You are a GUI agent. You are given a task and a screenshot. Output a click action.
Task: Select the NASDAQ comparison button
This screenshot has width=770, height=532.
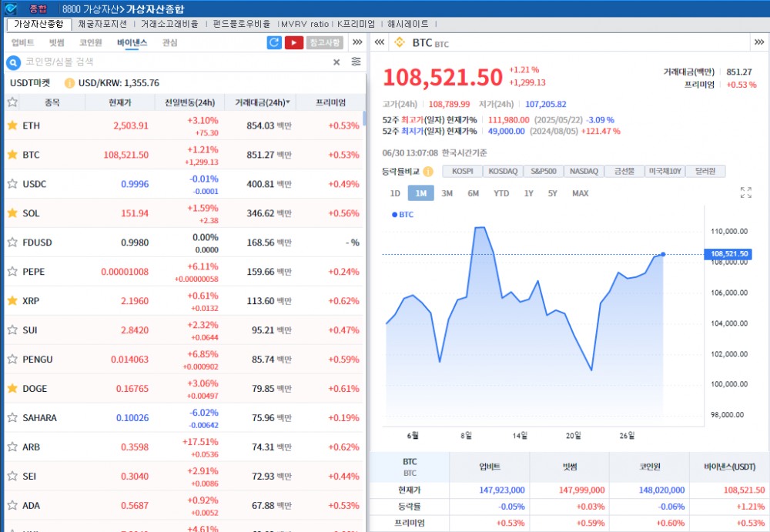(x=584, y=172)
